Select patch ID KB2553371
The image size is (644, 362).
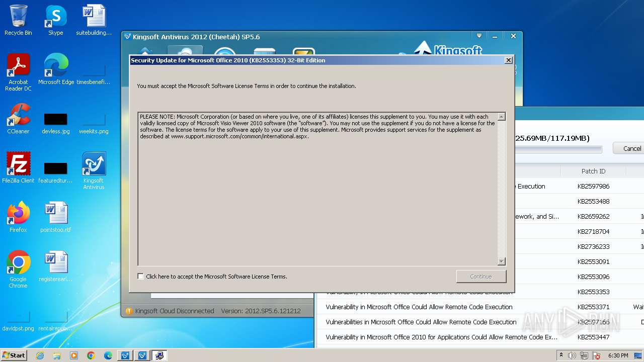(x=593, y=307)
